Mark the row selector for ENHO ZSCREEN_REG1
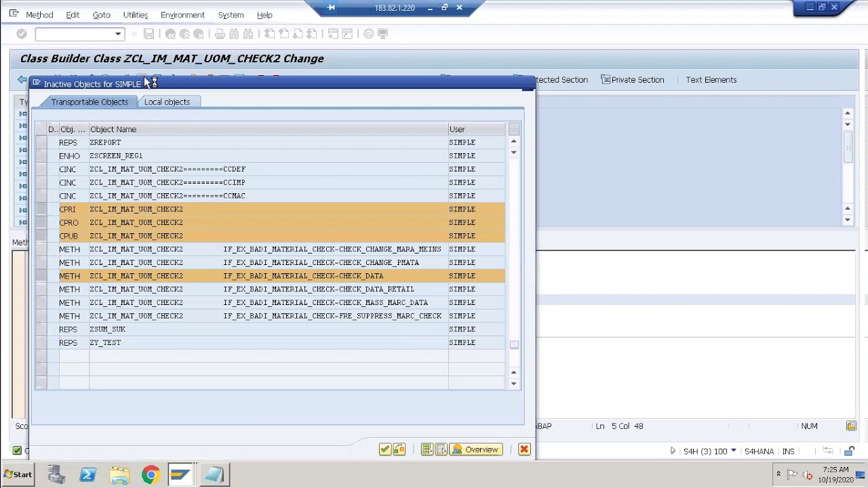This screenshot has width=868, height=488. point(41,156)
